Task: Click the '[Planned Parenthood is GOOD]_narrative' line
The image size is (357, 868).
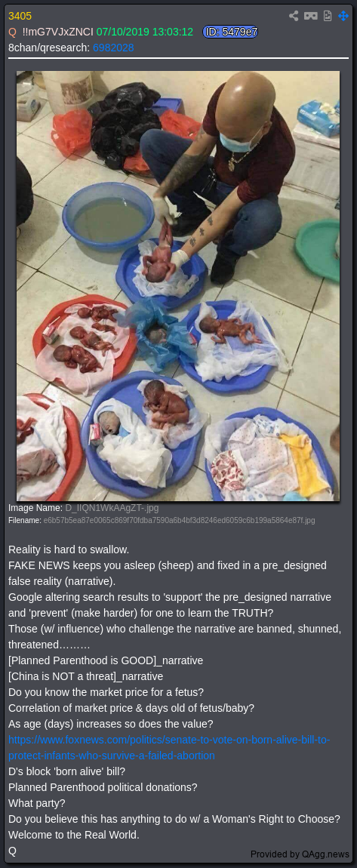Action: (x=106, y=660)
